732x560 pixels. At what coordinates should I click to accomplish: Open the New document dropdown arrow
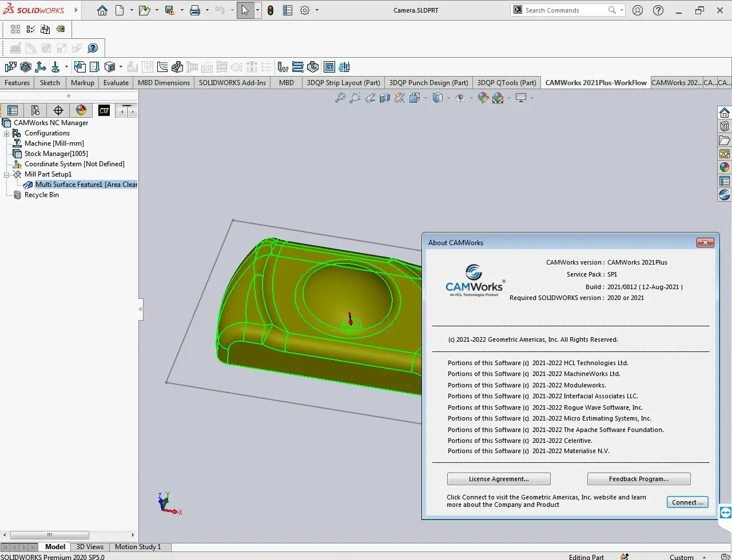132,10
